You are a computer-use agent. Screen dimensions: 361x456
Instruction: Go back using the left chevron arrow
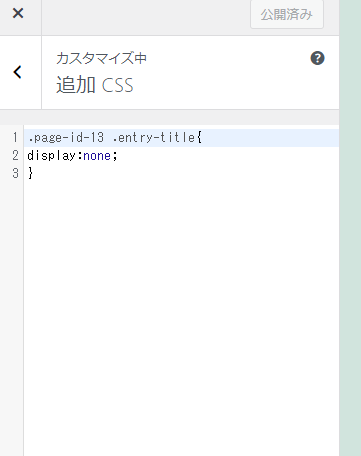[18, 72]
